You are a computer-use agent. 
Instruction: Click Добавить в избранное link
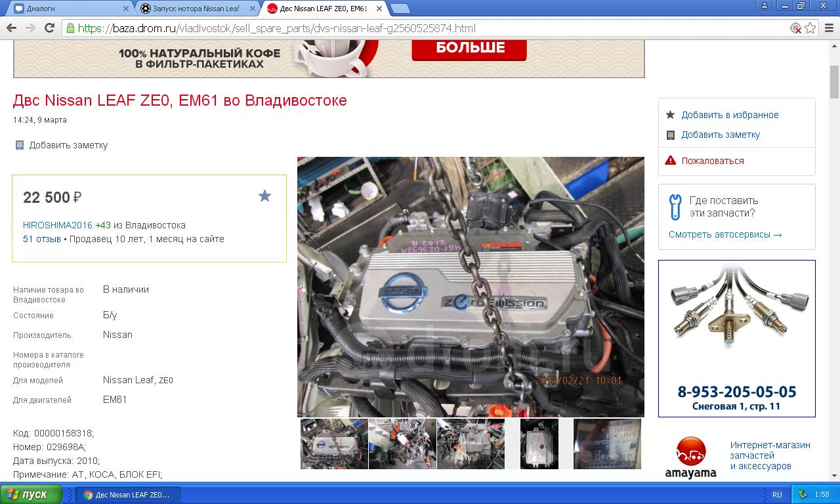(730, 115)
